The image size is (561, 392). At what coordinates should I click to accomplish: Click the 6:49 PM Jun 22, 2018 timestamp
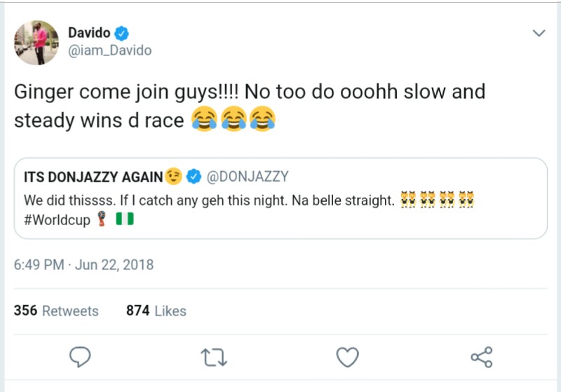click(83, 265)
